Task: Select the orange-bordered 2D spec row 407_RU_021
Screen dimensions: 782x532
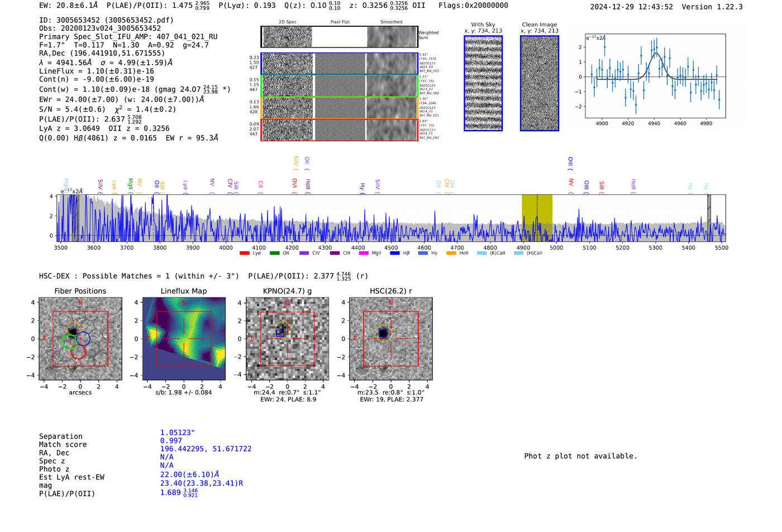Action: (x=339, y=108)
